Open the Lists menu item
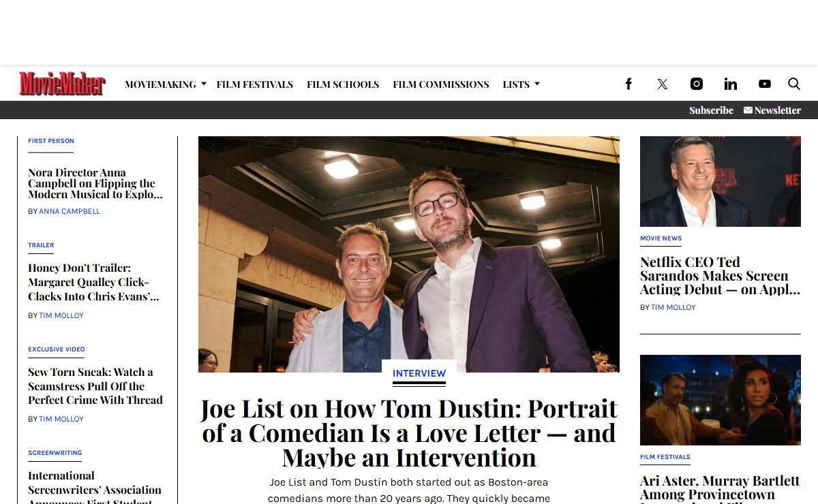This screenshot has width=818, height=504. (x=516, y=84)
